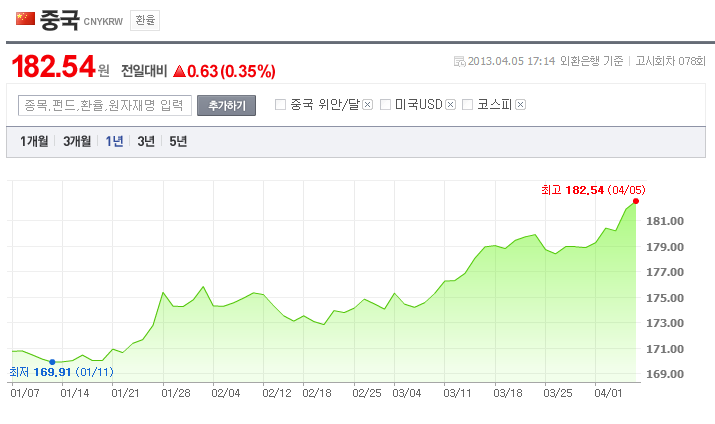The image size is (715, 424).
Task: Click the 환율 label button
Action: coord(145,21)
